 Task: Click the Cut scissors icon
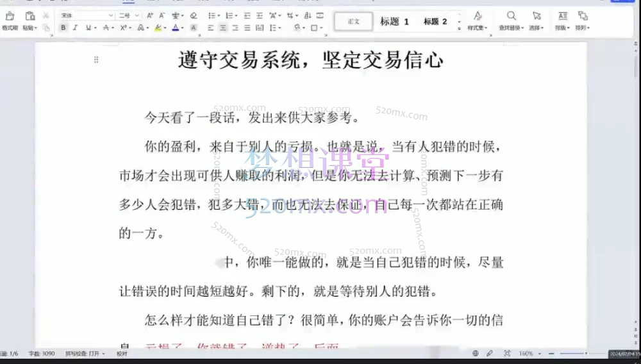(x=46, y=15)
